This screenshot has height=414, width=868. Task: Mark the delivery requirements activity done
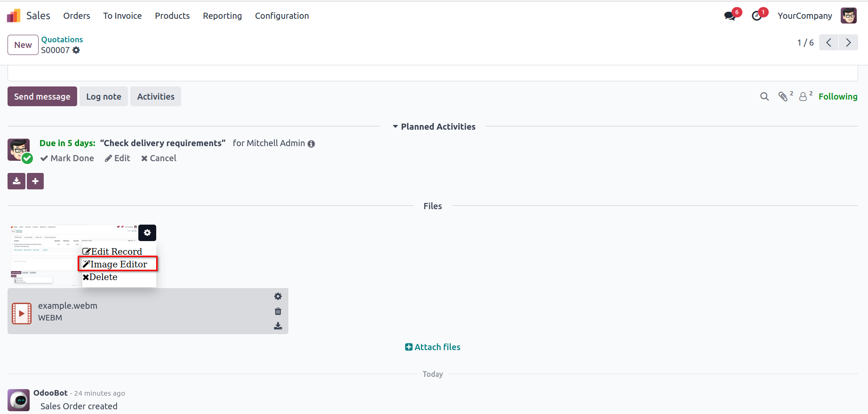coord(67,158)
